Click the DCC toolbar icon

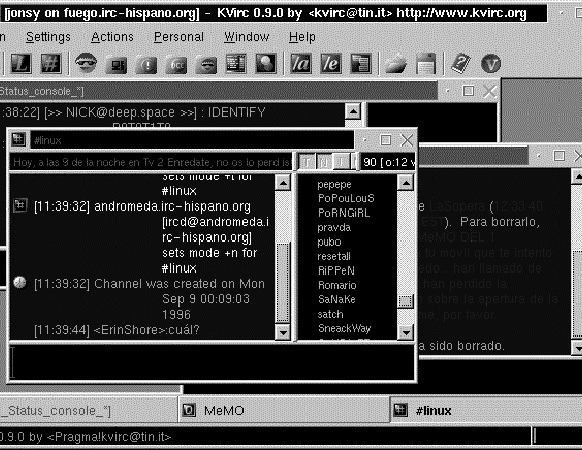point(177,64)
